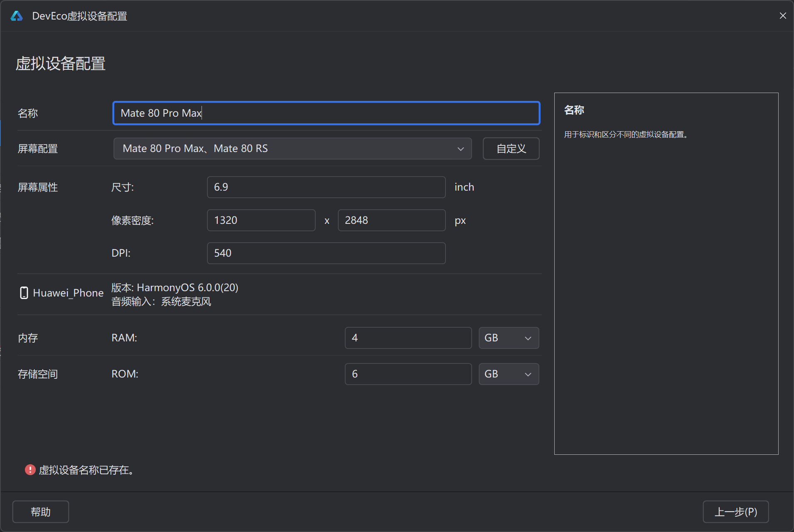Select the 虚拟设备名称已存在 error message text

86,470
